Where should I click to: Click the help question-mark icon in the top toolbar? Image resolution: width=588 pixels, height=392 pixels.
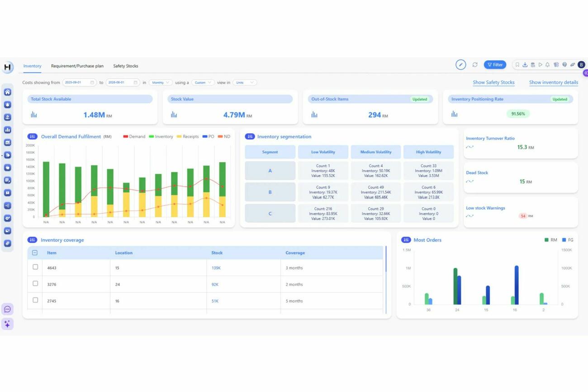(x=564, y=65)
